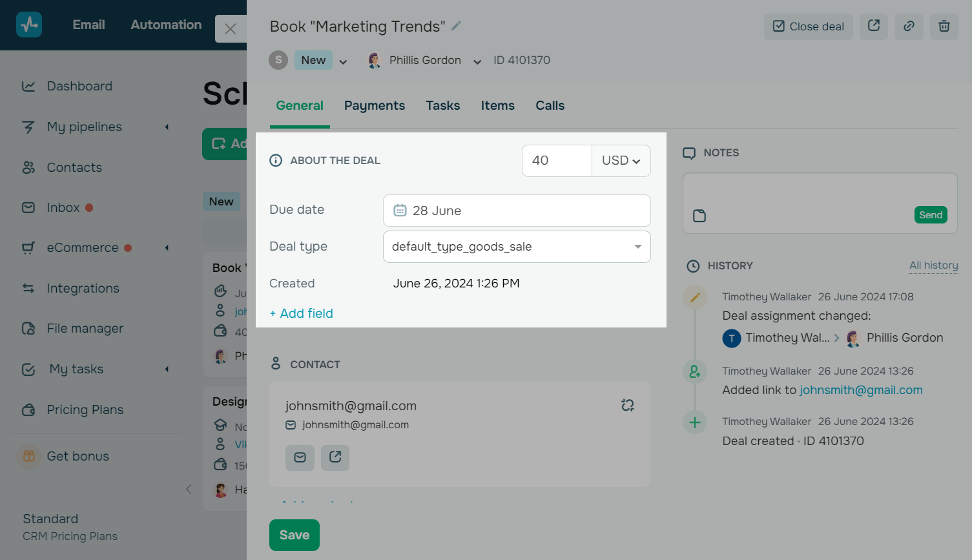Collapse the sidebar with left chevron
The height and width of the screenshot is (560, 972).
189,489
